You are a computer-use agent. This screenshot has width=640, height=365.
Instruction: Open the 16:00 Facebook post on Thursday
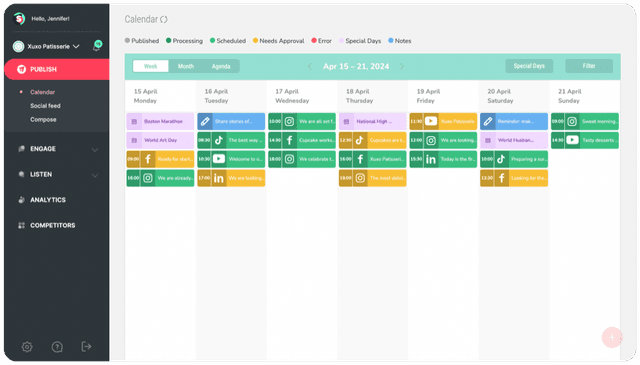[x=373, y=159]
